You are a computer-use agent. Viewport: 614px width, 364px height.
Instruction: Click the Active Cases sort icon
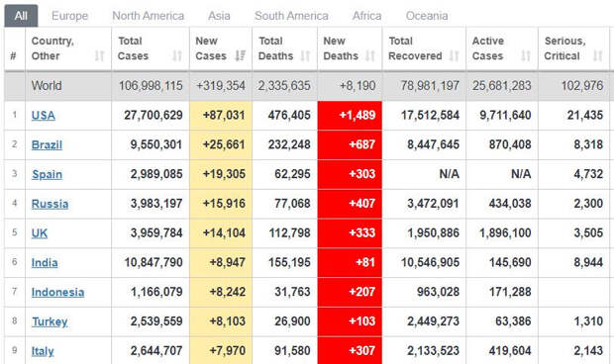(526, 56)
